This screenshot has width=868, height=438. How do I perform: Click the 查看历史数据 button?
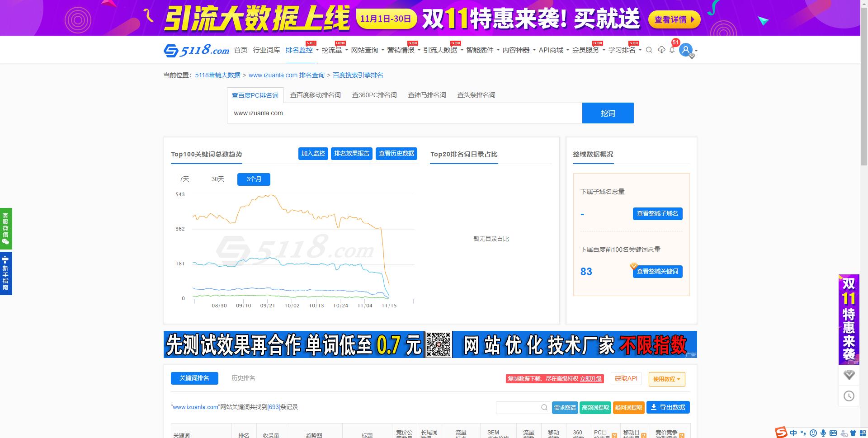pyautogui.click(x=396, y=154)
